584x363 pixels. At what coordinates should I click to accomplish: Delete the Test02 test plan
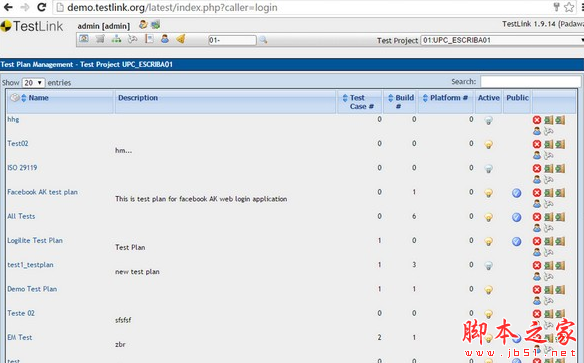[537, 144]
